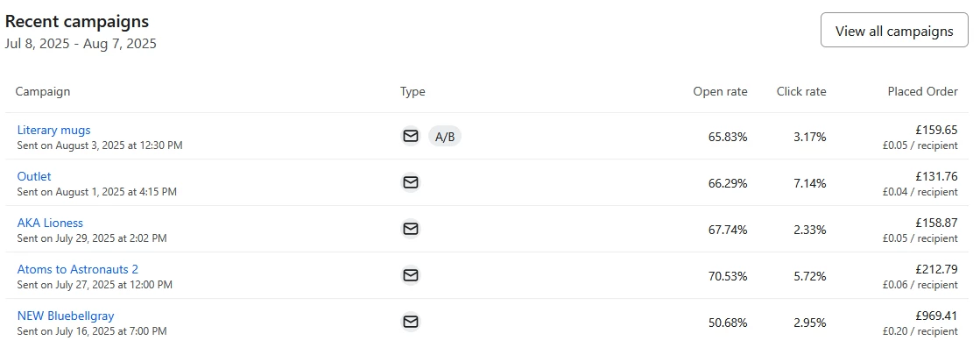
Task: Click the 70.53% open rate value
Action: point(728,276)
